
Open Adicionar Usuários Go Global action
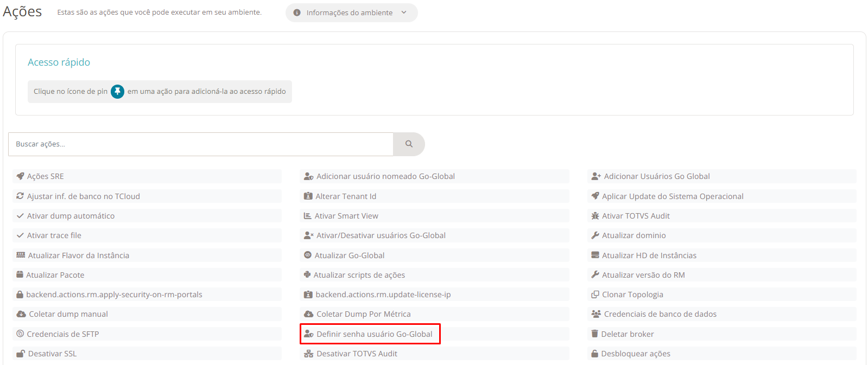[x=721, y=176]
